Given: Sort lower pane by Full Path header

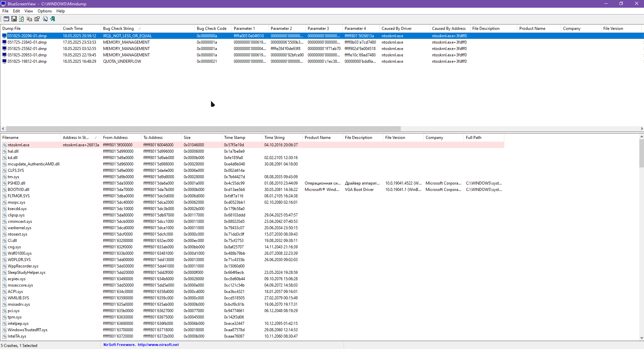Looking at the screenshot, I should [x=484, y=138].
